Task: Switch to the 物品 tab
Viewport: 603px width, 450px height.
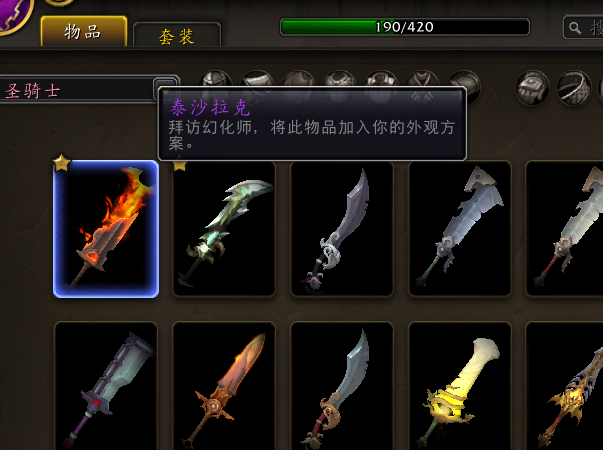Action: [84, 31]
